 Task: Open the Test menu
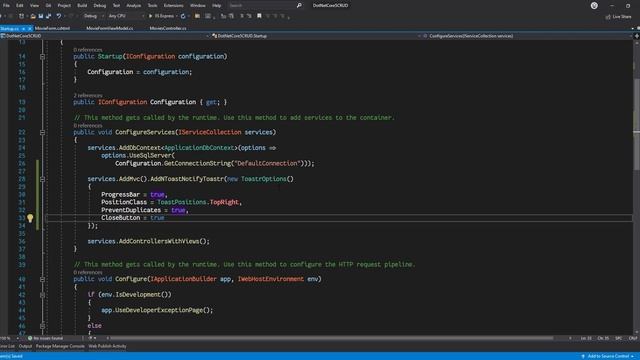pyautogui.click(x=116, y=6)
